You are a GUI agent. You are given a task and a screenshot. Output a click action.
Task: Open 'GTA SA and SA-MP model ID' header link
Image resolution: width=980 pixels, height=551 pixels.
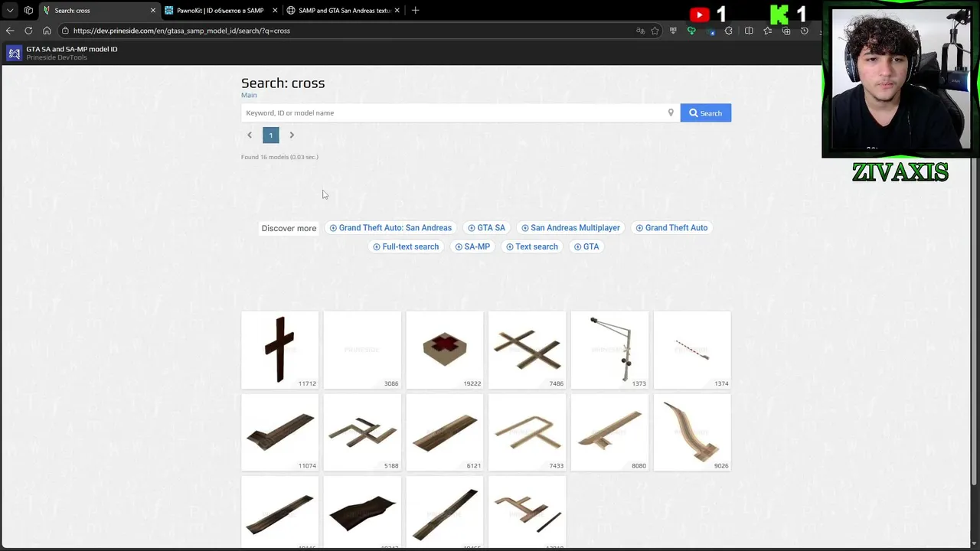pos(72,49)
